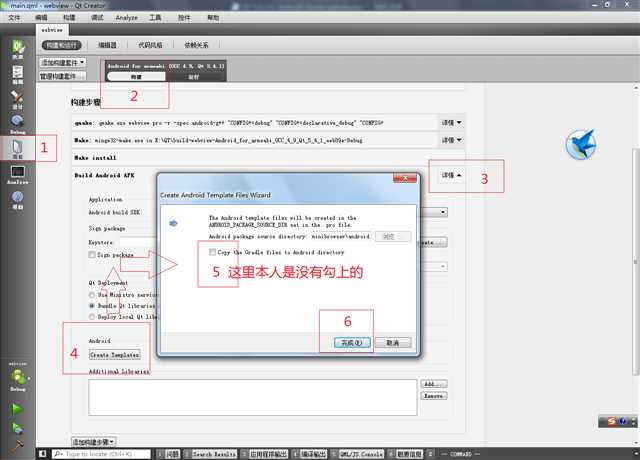Switch to the Code Style tab
Image resolution: width=640 pixels, height=460 pixels.
point(150,45)
